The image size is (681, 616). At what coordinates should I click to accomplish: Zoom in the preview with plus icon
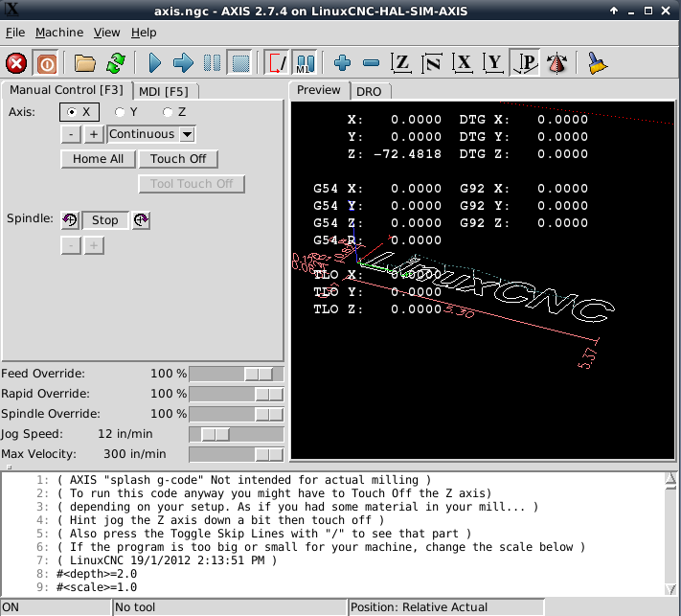[342, 63]
